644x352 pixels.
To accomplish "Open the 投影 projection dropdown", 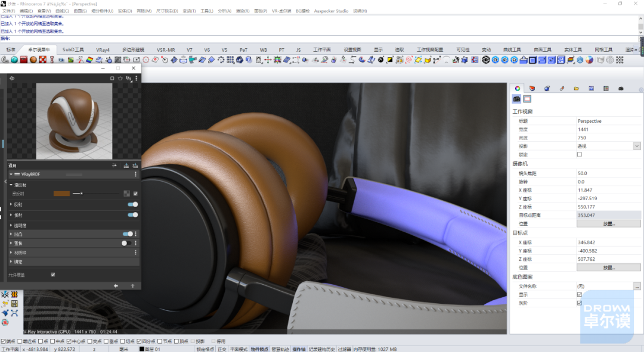I will point(637,146).
